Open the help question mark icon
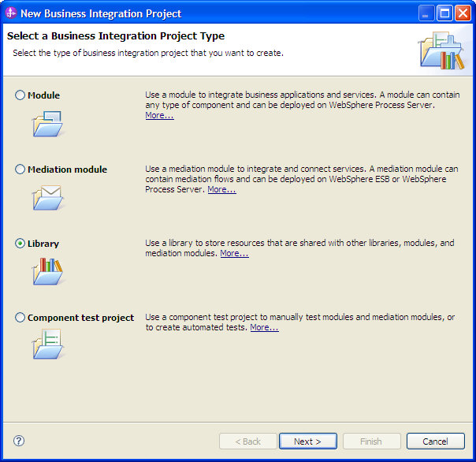 (x=19, y=441)
